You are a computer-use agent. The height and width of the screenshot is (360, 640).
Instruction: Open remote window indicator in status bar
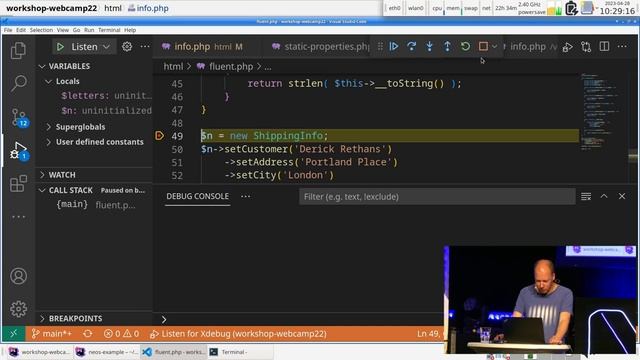13,334
